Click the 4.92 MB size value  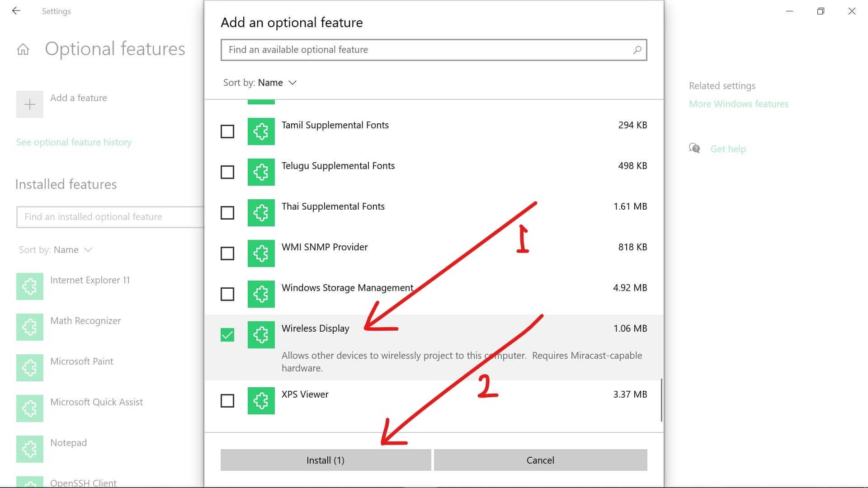pyautogui.click(x=630, y=288)
